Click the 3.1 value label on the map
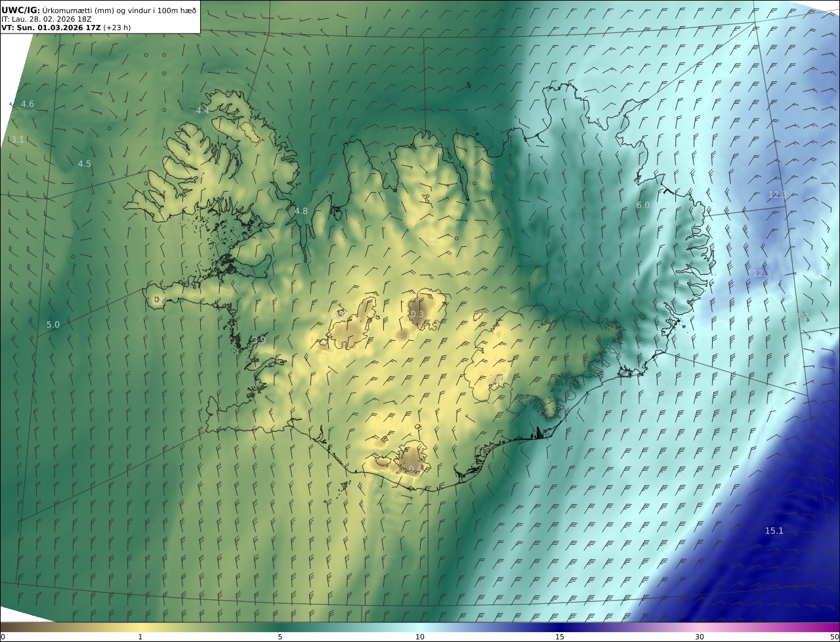The width and height of the screenshot is (840, 642). [x=18, y=139]
